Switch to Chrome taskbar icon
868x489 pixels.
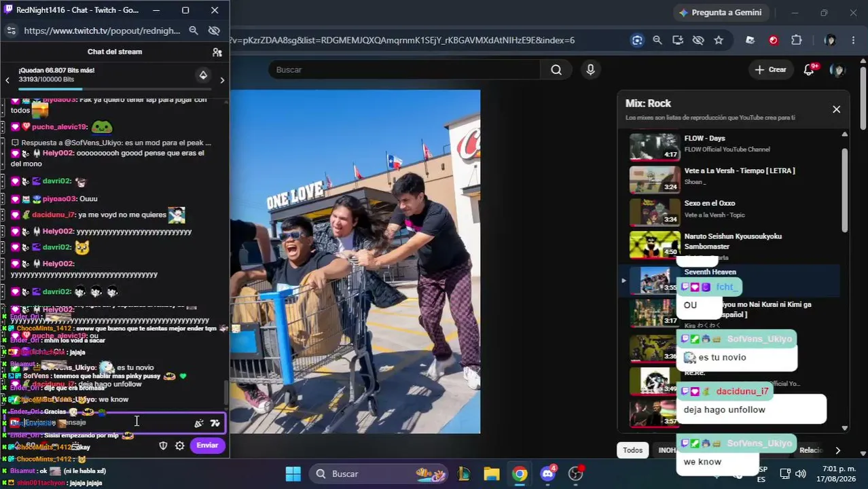tap(520, 473)
